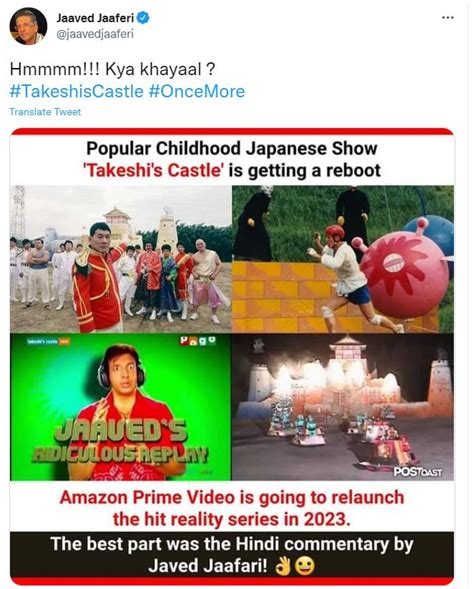
Task: Click the Hindi commentary black banner
Action: pos(232,555)
